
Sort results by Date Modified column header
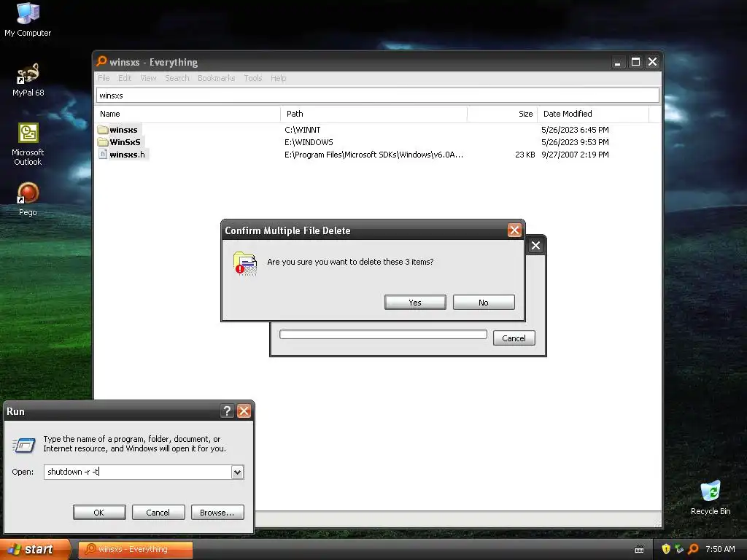coord(593,114)
